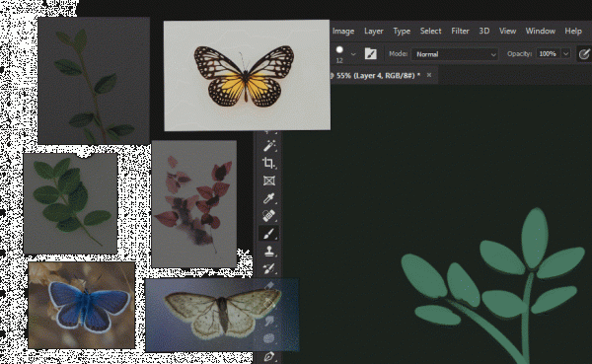Click the yellow butterfly reference image
This screenshot has height=364, width=592.
[247, 76]
